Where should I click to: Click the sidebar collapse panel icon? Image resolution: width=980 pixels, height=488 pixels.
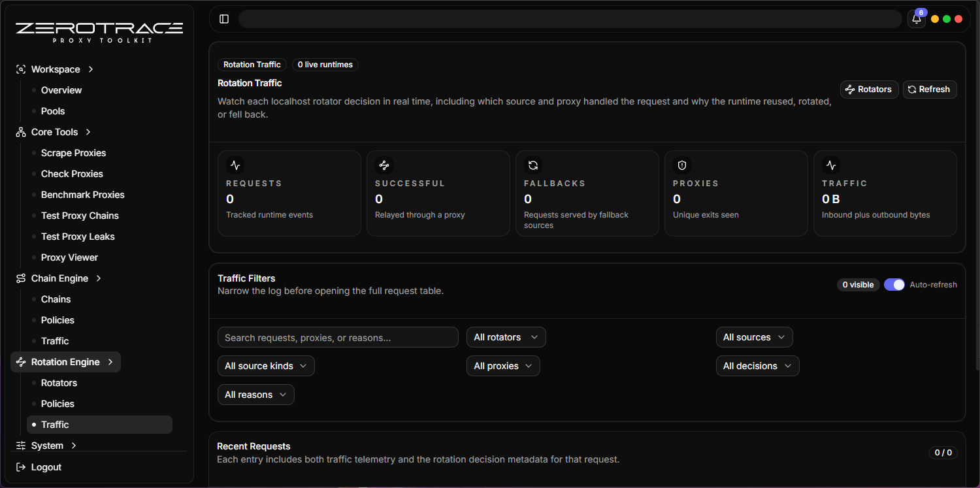[x=224, y=19]
